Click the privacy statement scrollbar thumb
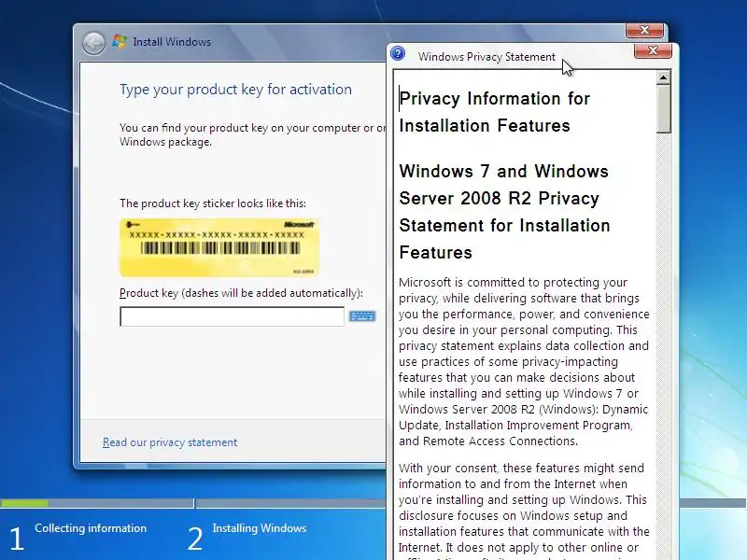Screen dimensions: 747x560 (x=663, y=109)
